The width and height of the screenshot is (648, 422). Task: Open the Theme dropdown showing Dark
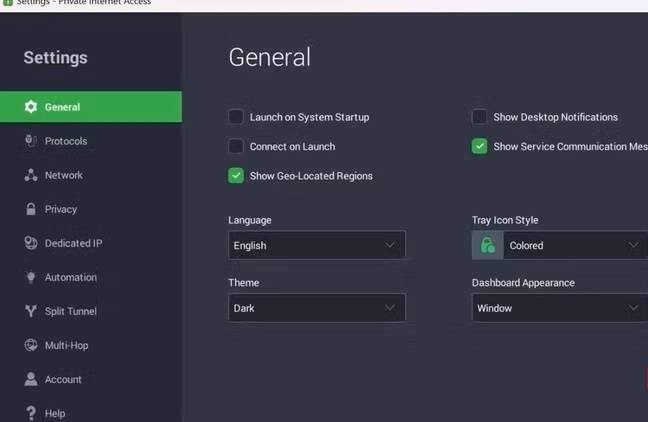click(317, 308)
